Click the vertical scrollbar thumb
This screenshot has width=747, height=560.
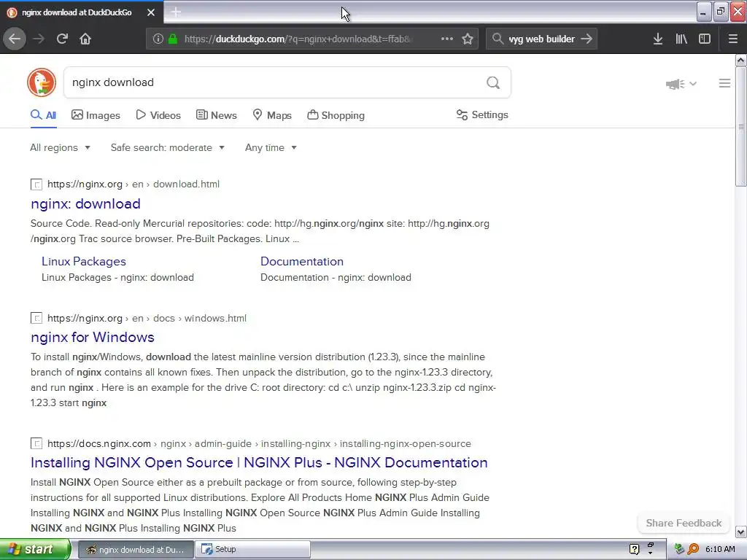click(740, 127)
